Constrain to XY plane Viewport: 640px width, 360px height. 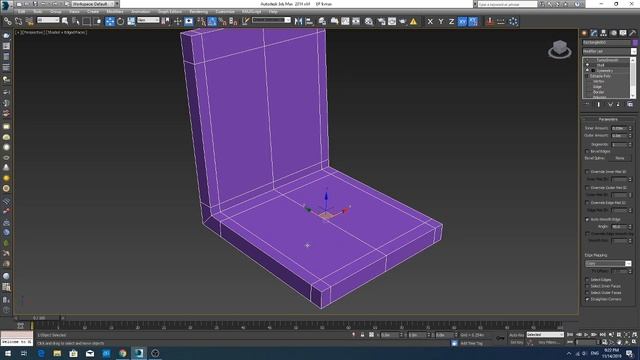coord(462,21)
